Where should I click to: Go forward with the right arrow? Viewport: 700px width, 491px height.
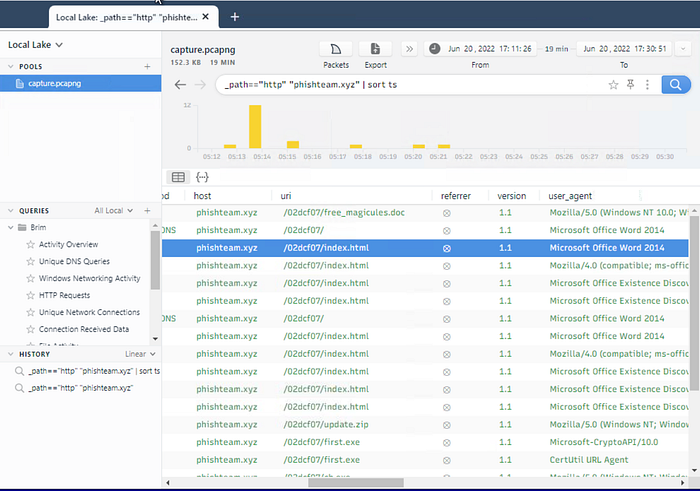pyautogui.click(x=200, y=84)
